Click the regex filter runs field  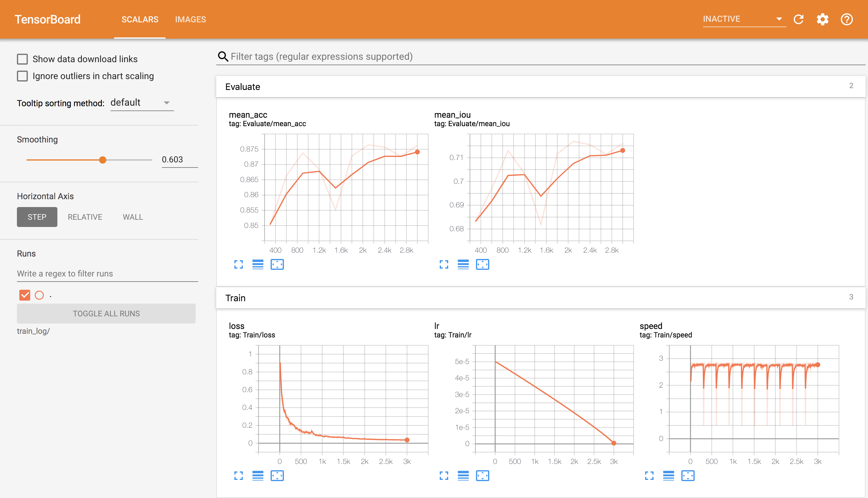point(108,274)
